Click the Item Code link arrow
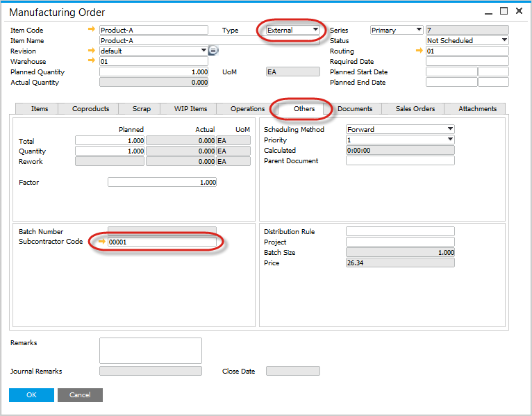Screen dimensions: 532x416 tap(92, 30)
